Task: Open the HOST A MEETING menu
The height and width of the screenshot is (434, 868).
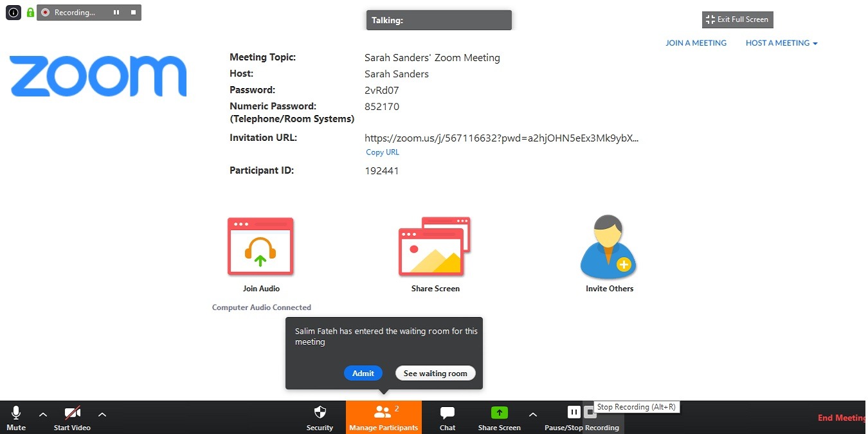Action: (781, 42)
